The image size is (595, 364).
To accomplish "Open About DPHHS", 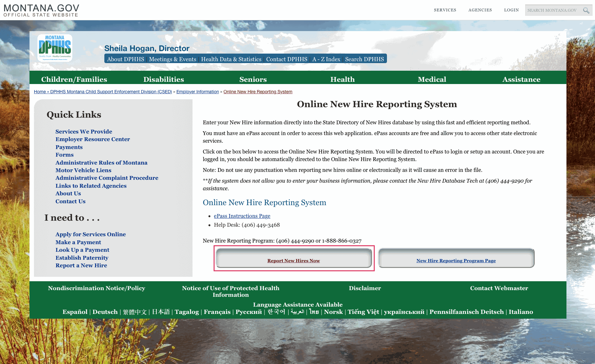I will (x=126, y=59).
